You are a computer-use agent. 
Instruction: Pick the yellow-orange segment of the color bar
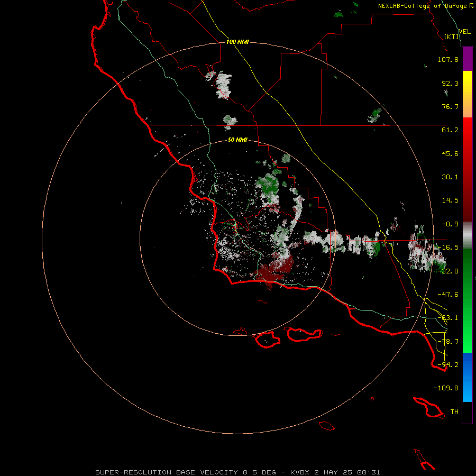pos(467,94)
